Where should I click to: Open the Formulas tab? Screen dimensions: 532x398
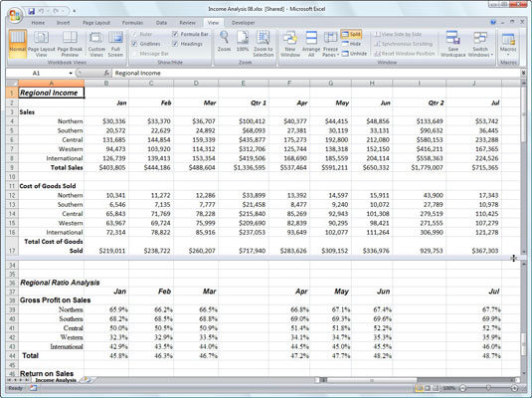coord(132,23)
